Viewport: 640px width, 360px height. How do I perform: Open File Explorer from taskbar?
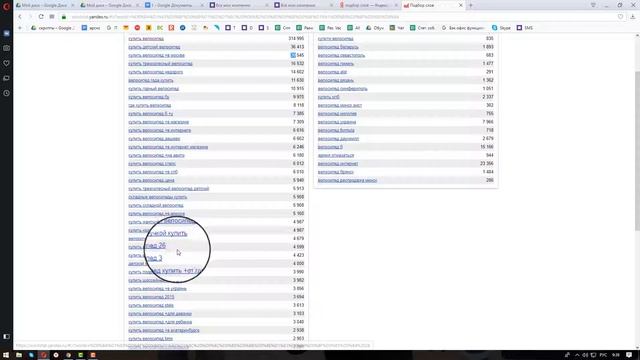pyautogui.click(x=19, y=355)
